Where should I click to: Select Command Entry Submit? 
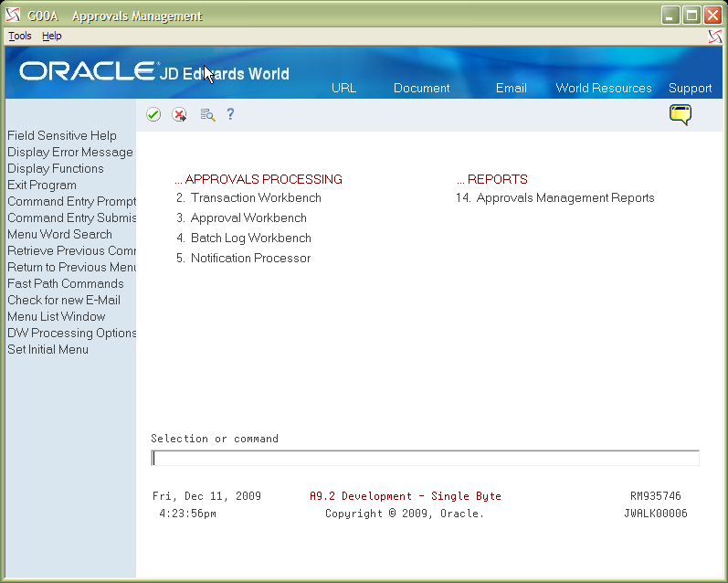(71, 217)
